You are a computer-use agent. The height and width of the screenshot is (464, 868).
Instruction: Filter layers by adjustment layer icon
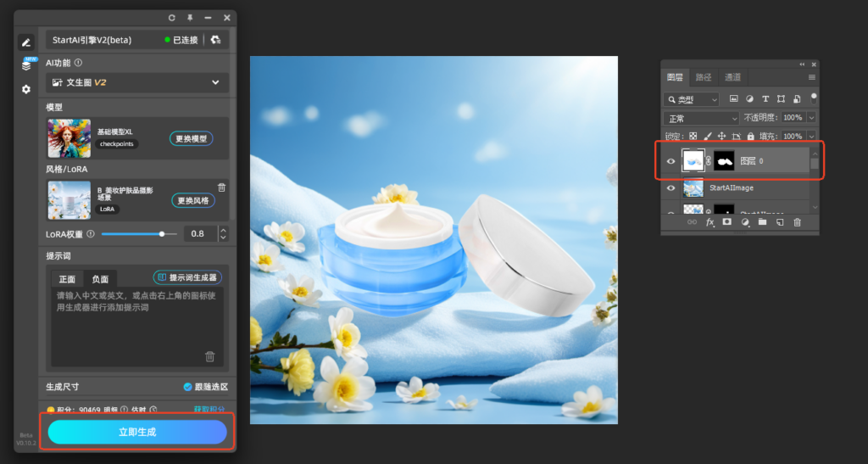749,99
